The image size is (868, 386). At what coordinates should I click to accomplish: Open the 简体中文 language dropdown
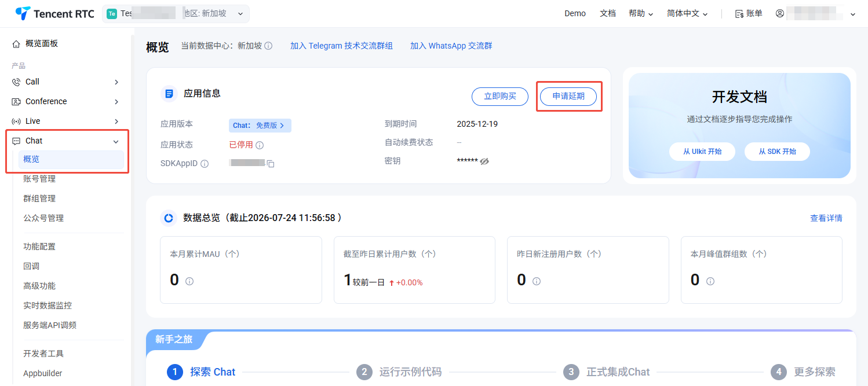coord(687,13)
